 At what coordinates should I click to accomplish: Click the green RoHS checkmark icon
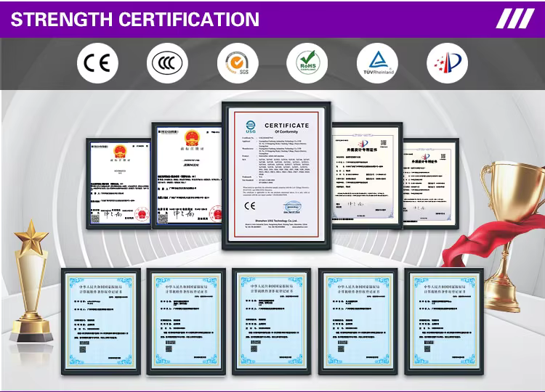pos(307,64)
